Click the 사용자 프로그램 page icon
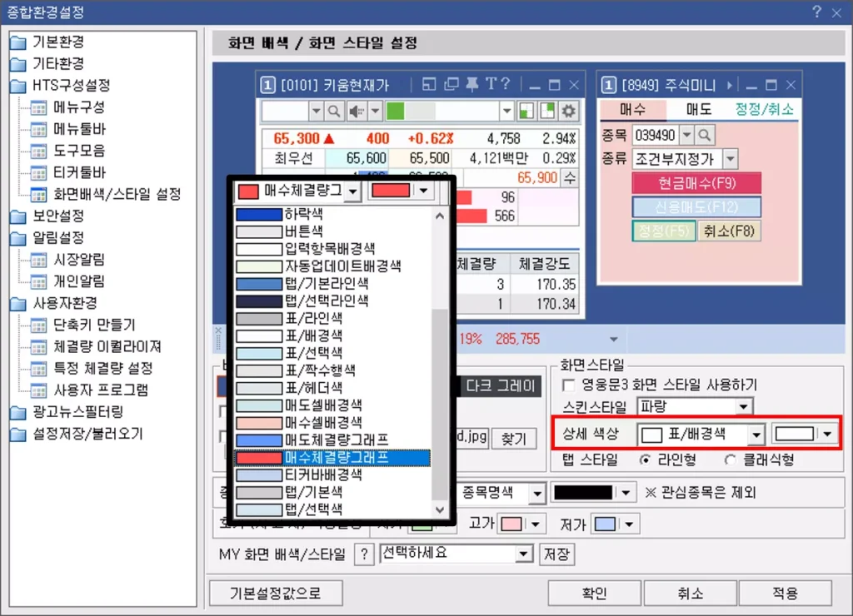 [x=38, y=390]
